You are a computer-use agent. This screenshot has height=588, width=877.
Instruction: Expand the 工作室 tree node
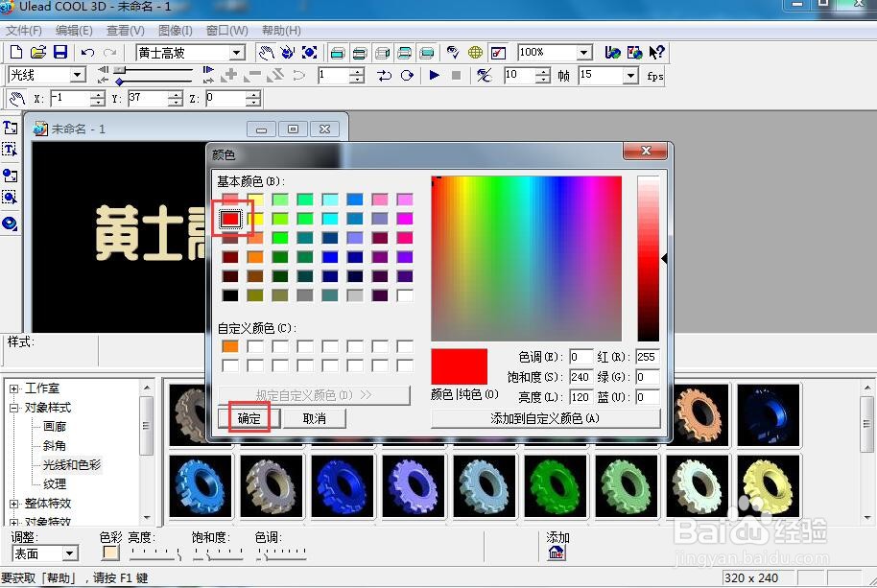[x=14, y=388]
